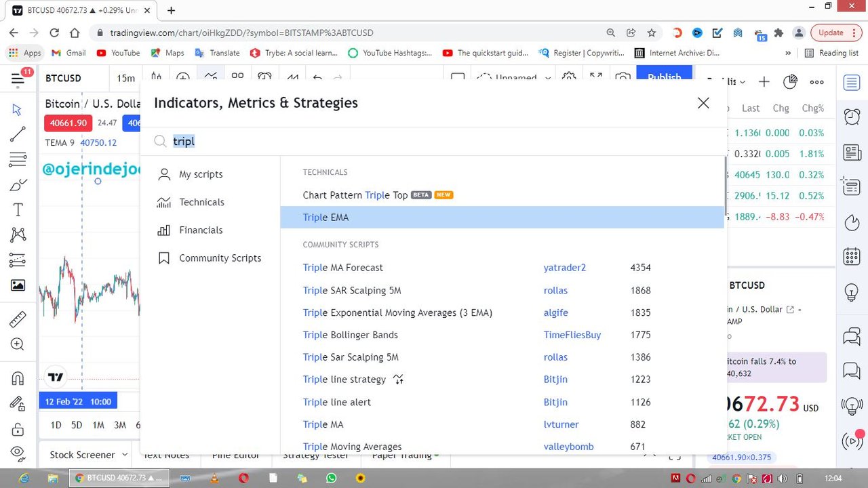Open the Alerts alarm clock panel
The image size is (868, 488).
tap(852, 117)
